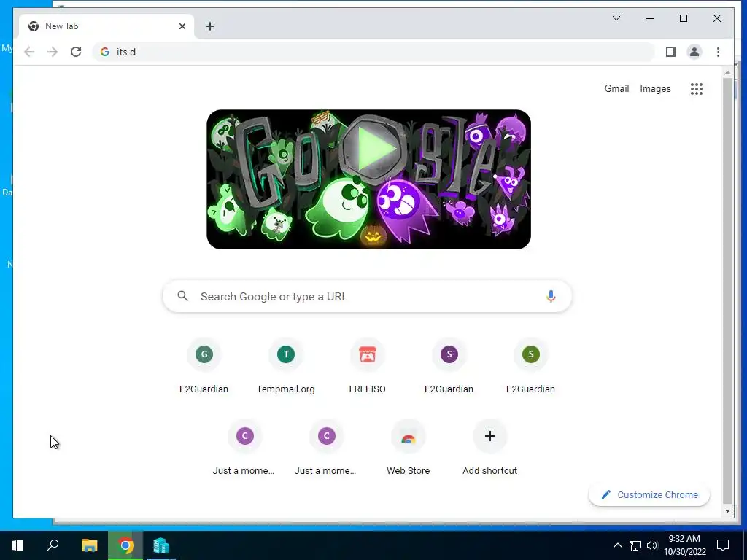Click Customize Chrome button
The image size is (747, 560).
pos(649,495)
